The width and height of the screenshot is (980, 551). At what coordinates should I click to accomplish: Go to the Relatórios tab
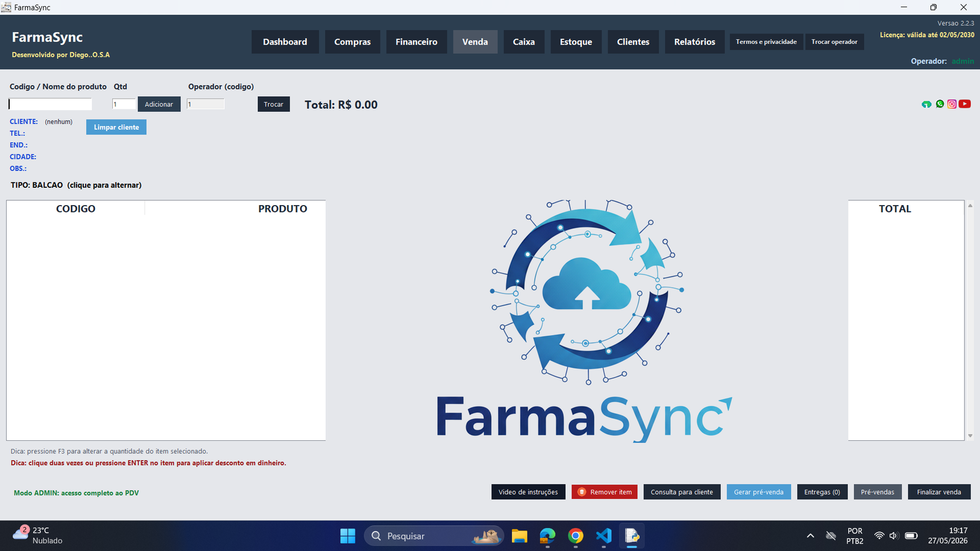pyautogui.click(x=695, y=42)
